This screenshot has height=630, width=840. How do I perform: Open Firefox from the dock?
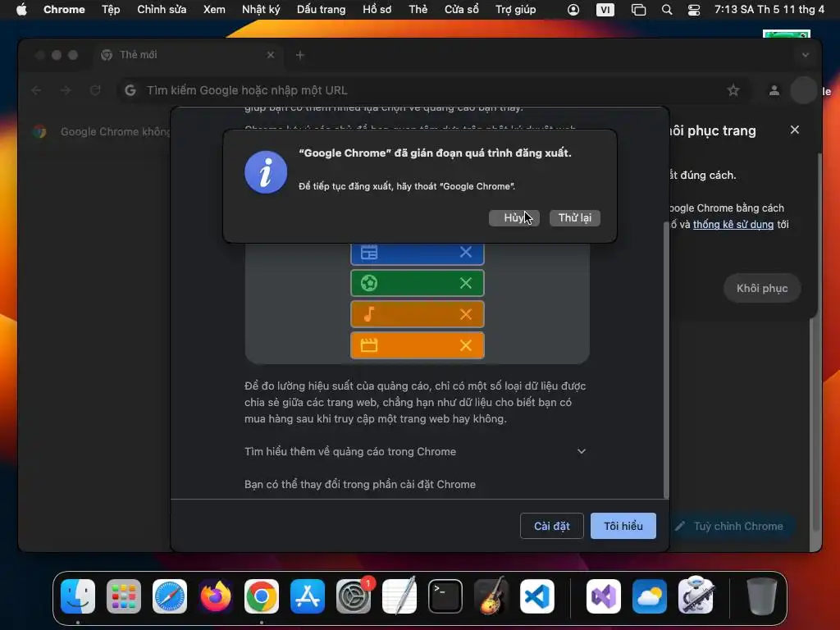216,596
